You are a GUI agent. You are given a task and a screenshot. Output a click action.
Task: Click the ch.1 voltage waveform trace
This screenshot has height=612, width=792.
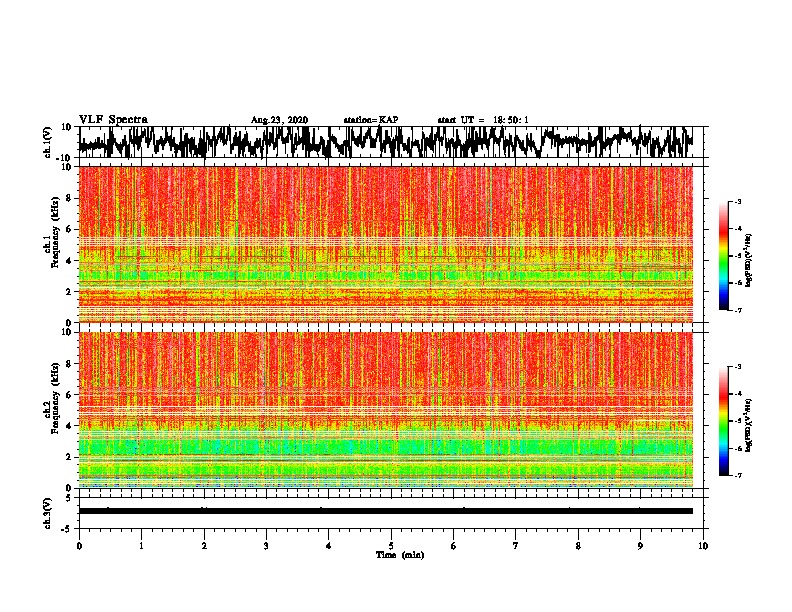pyautogui.click(x=385, y=142)
